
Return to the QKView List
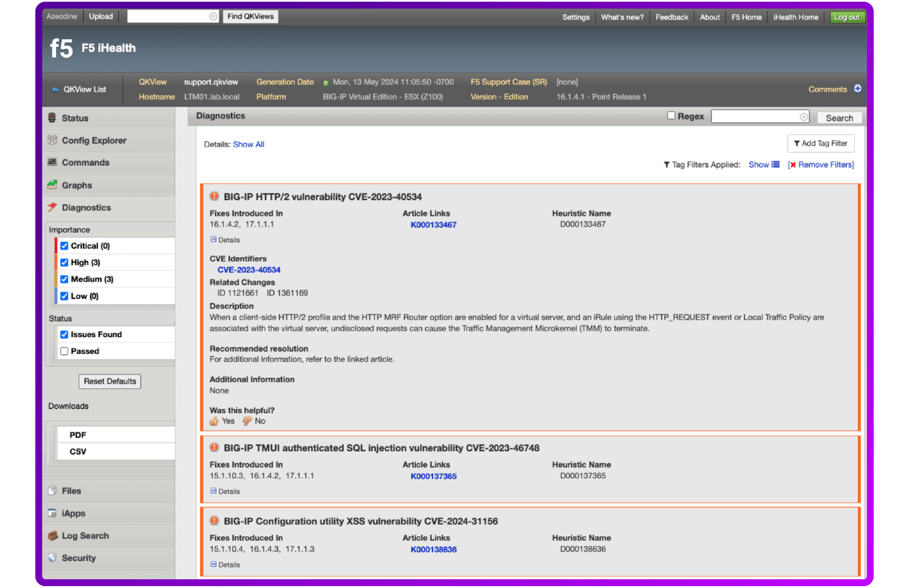(84, 89)
